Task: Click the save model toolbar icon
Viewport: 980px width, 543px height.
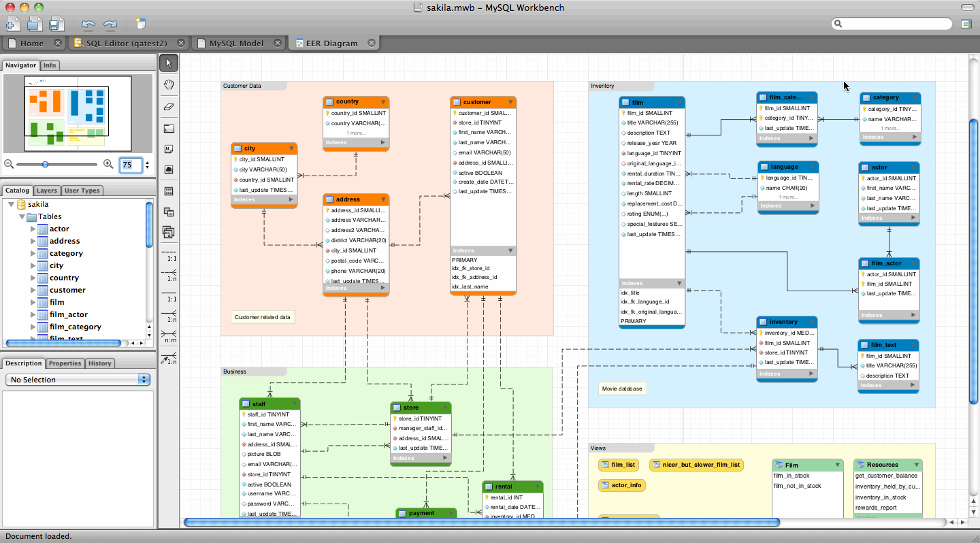Action: [56, 24]
